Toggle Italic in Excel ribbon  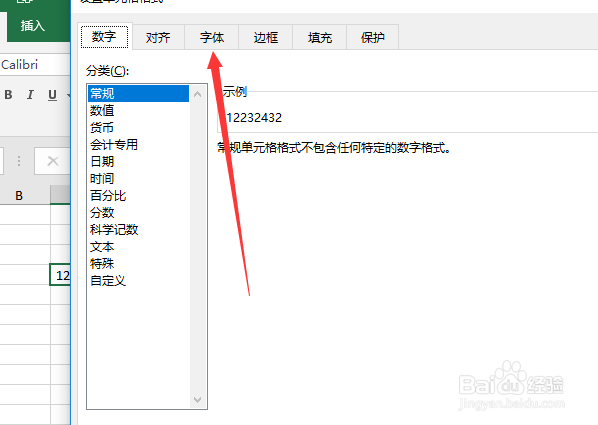pos(30,95)
